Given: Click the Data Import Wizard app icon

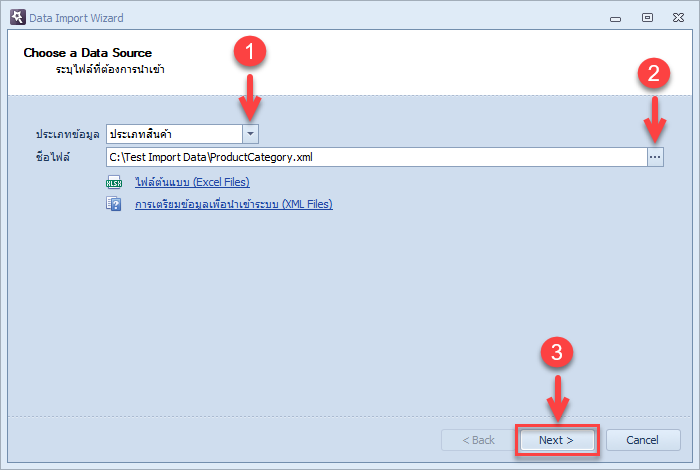Looking at the screenshot, I should point(17,17).
